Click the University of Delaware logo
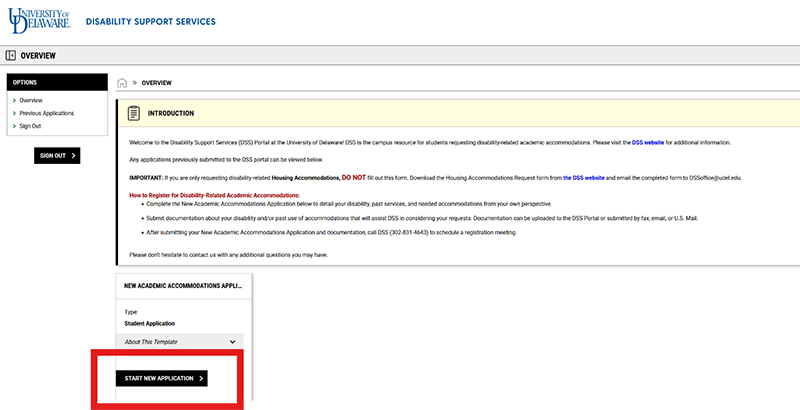Image resolution: width=800 pixels, height=410 pixels. click(x=39, y=21)
